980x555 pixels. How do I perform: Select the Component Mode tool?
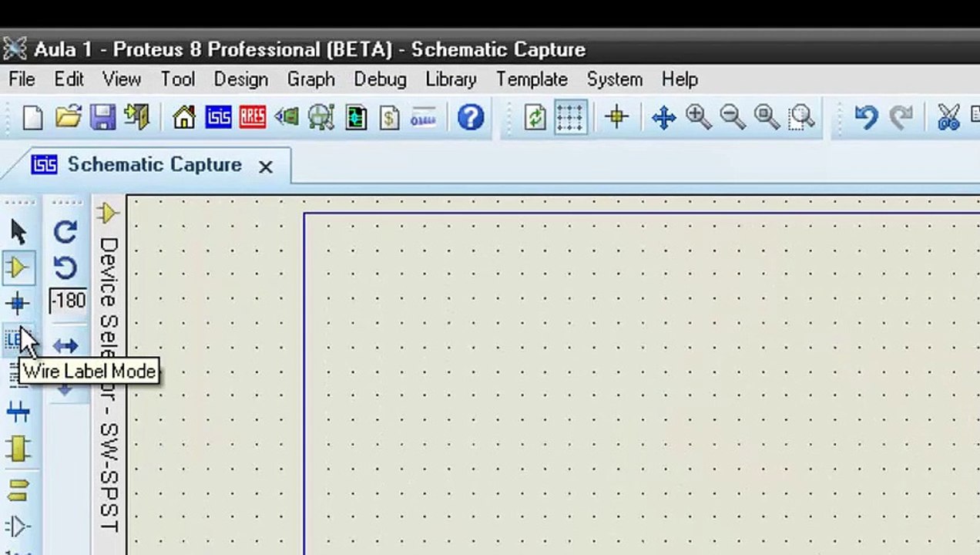tap(18, 267)
